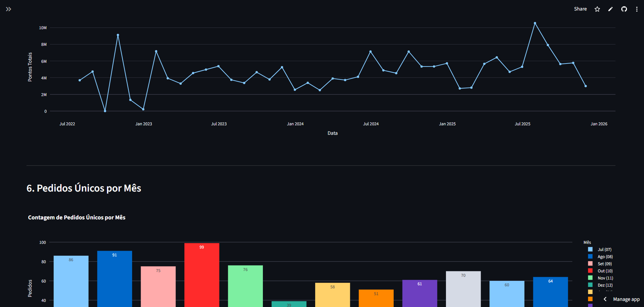
Task: Click the purple bar labeled 61
Action: click(419, 293)
